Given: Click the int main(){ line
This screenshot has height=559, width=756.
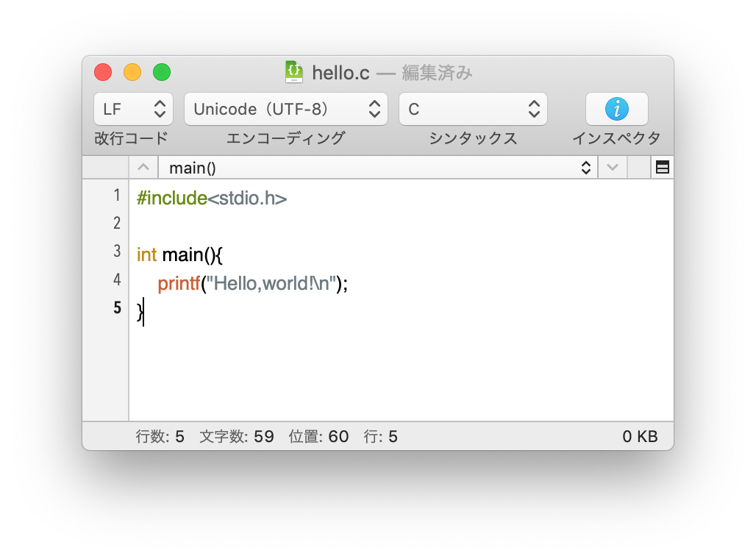Looking at the screenshot, I should click(x=179, y=254).
